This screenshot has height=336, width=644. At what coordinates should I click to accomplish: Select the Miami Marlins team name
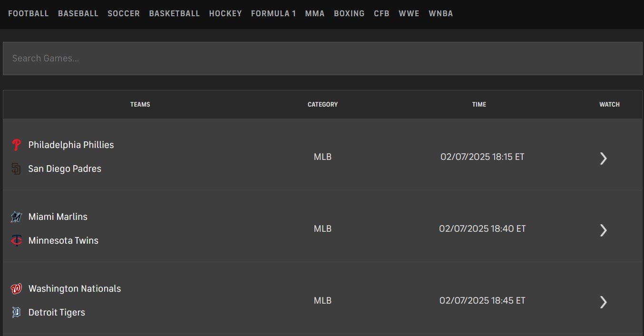pos(58,217)
